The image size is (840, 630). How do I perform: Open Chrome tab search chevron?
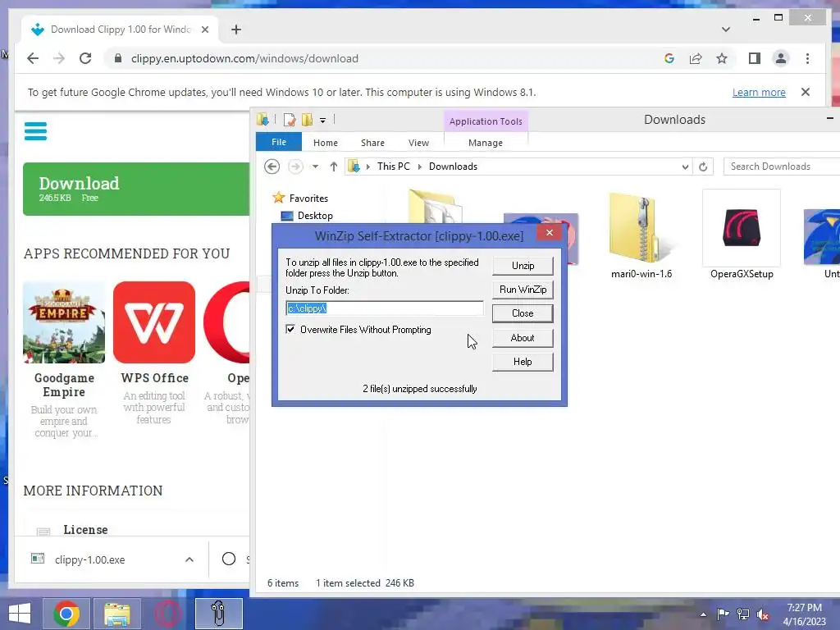click(x=726, y=30)
